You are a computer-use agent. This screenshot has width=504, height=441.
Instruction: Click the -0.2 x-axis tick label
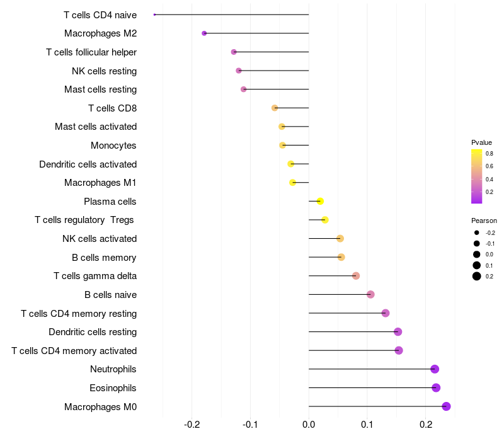coord(192,425)
